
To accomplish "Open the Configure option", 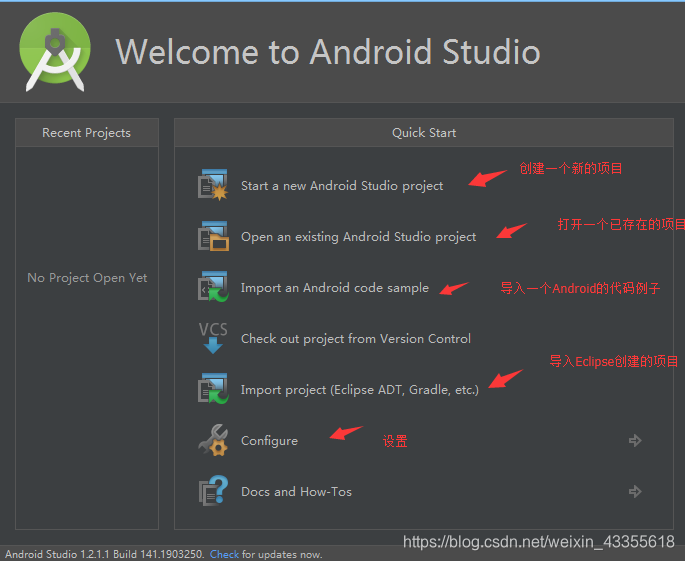I will tap(269, 441).
